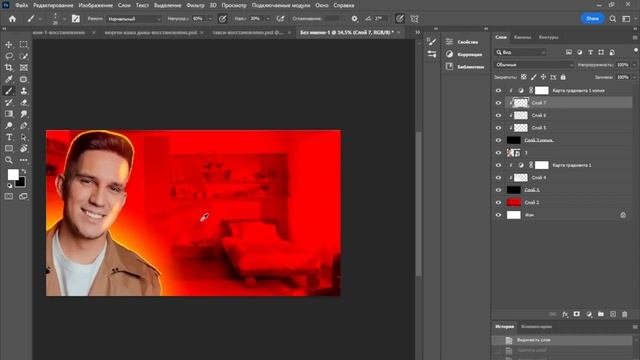Select the Pen tool
Image resolution: width=640 pixels, height=360 pixels.
click(24, 125)
